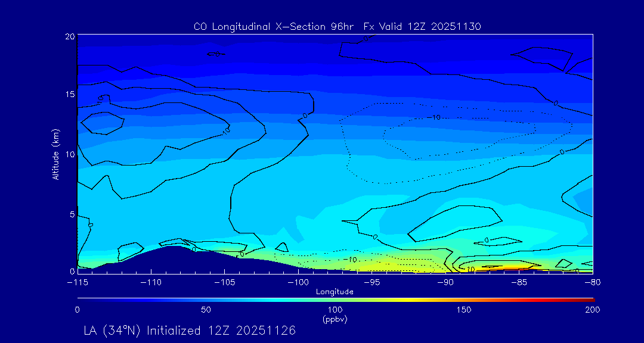Image resolution: width=644 pixels, height=343 pixels.
Task: Click the altitude tick label 15
Action: coord(69,94)
